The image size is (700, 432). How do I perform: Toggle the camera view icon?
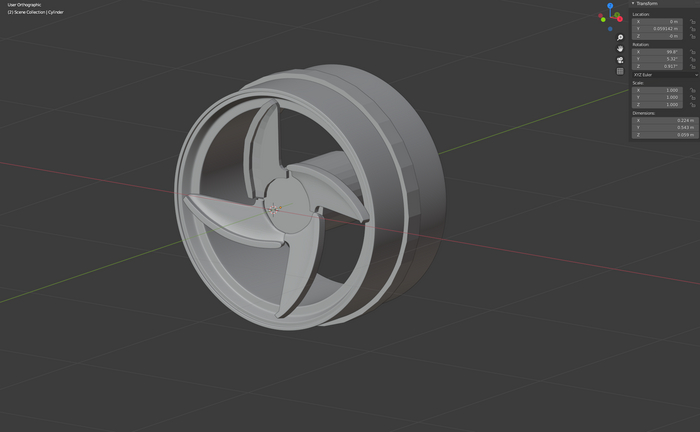[x=620, y=60]
